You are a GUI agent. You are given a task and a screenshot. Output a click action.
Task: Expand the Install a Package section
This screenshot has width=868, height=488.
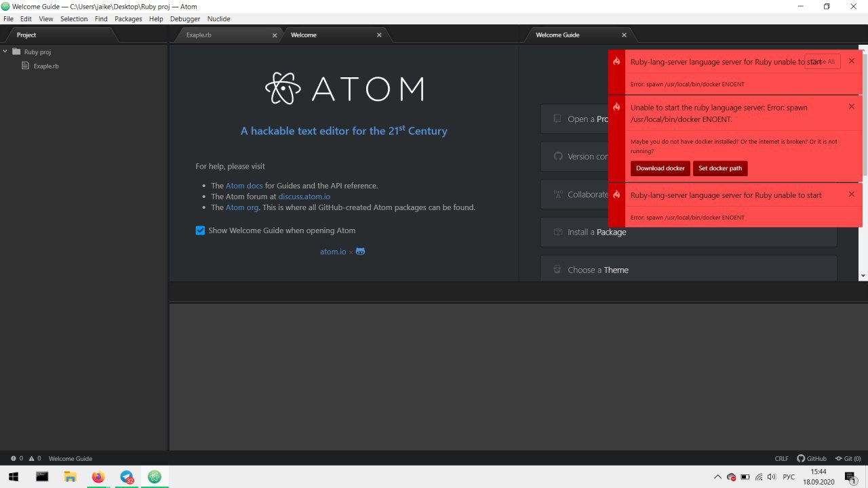[688, 232]
